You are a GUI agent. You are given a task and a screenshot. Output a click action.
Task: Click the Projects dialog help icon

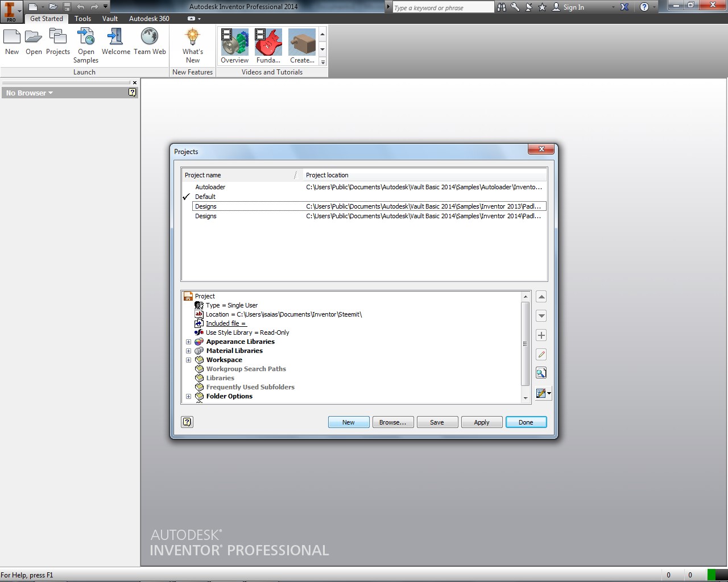pyautogui.click(x=187, y=422)
